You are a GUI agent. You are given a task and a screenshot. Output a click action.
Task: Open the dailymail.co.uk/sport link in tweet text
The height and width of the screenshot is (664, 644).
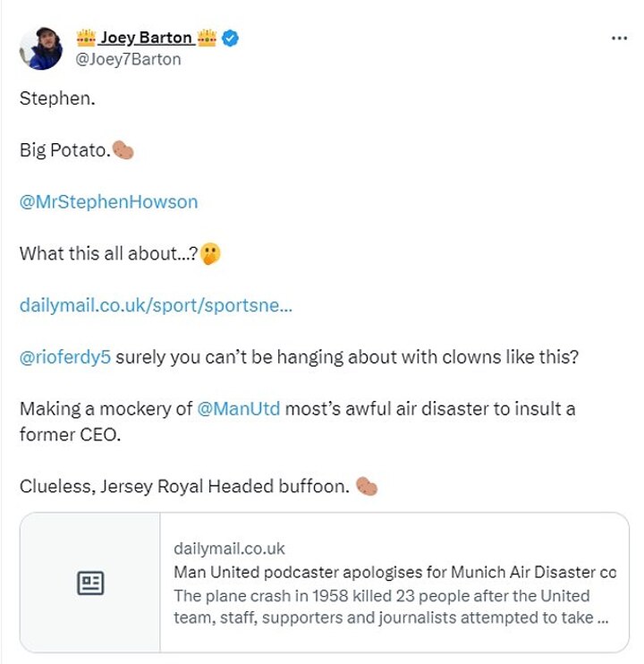(156, 305)
